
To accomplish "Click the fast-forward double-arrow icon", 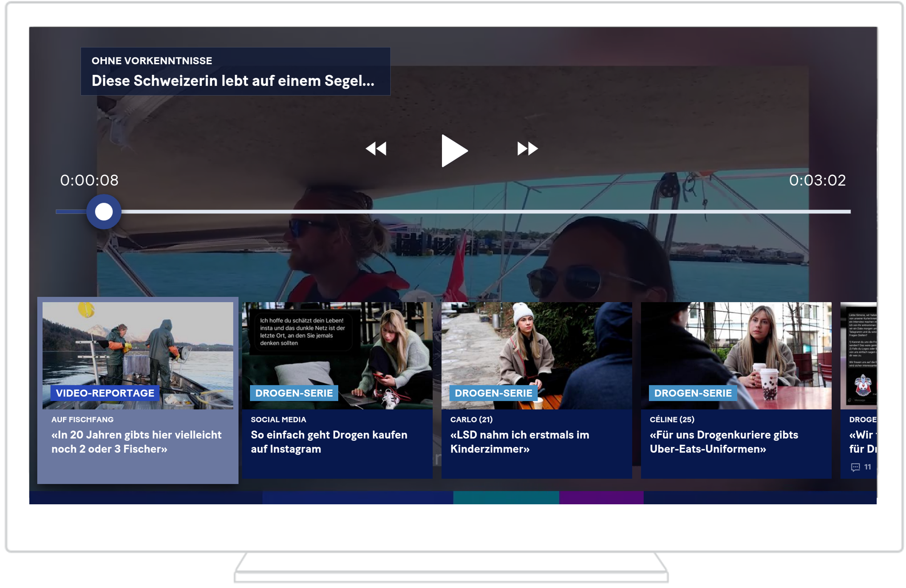I will (x=527, y=149).
